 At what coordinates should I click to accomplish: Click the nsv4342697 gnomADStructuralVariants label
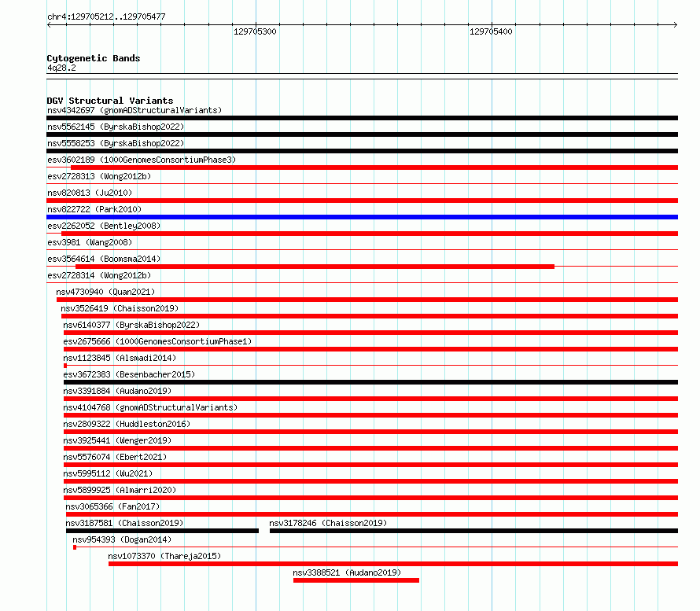134,110
